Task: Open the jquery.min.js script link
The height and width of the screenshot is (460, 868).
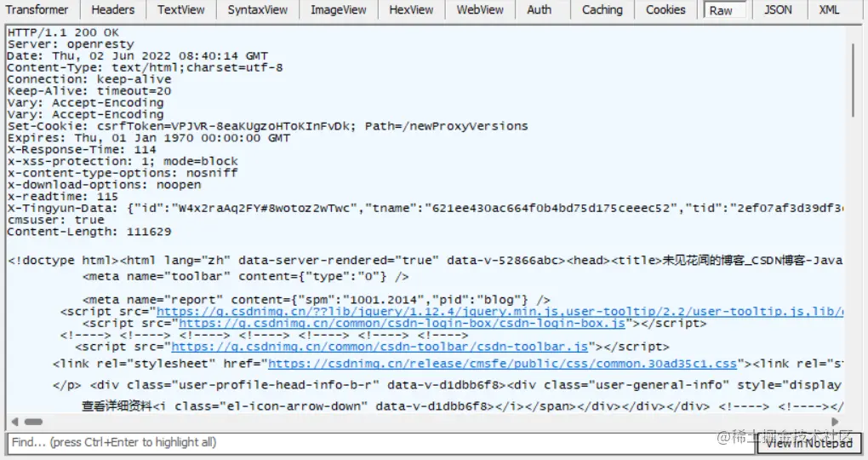Action: 500,312
